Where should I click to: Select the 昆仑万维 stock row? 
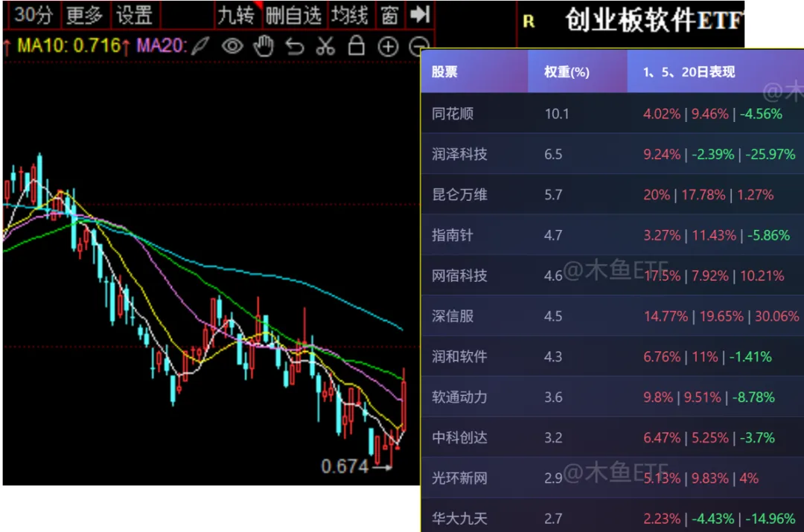(612, 194)
